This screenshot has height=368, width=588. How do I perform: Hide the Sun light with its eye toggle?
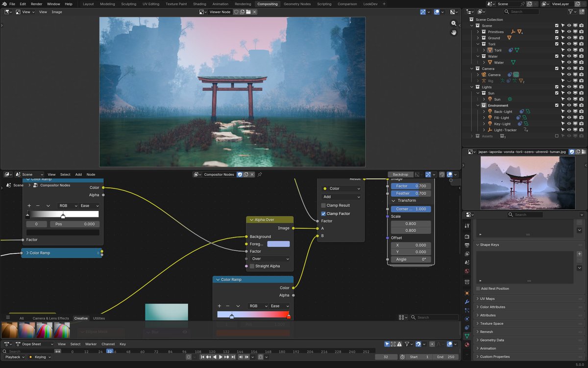point(569,99)
